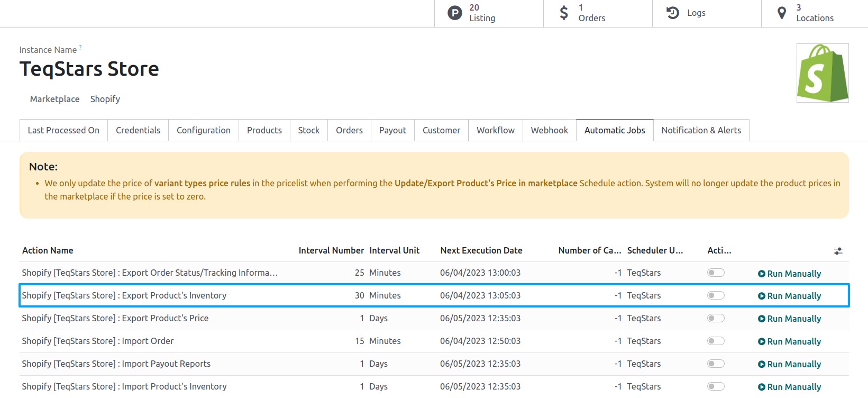
Task: Click interval number 25 cell
Action: (x=360, y=273)
